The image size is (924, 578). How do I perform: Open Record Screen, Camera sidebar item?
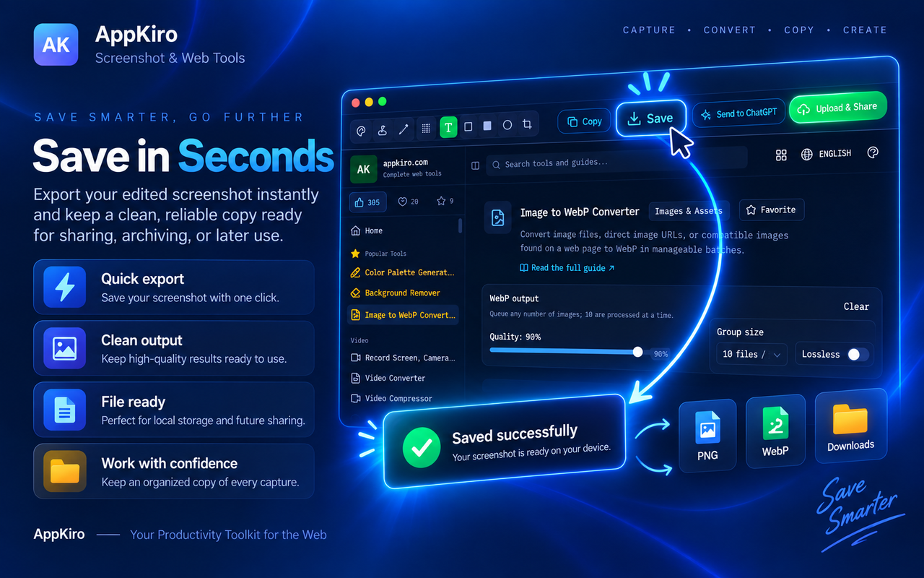coord(404,358)
